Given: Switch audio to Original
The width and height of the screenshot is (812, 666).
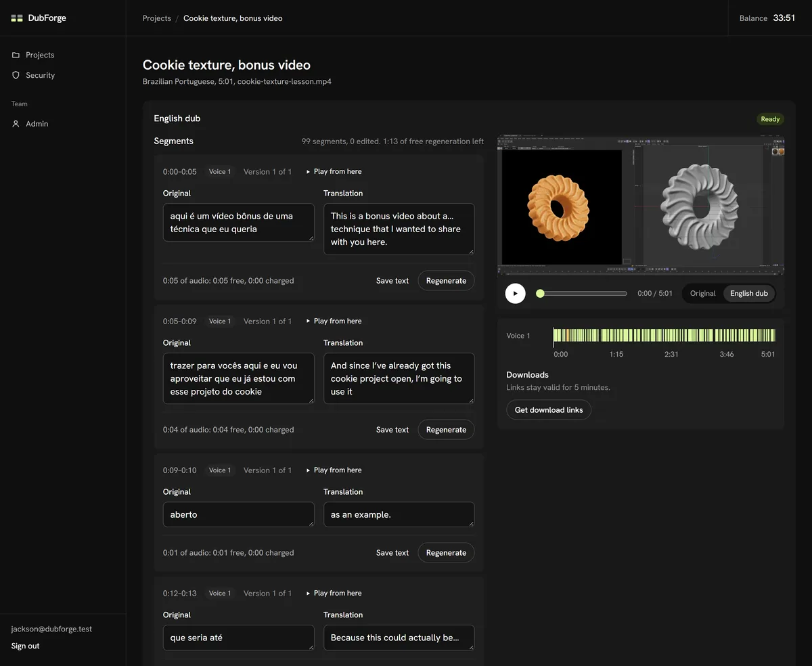Looking at the screenshot, I should click(x=702, y=293).
